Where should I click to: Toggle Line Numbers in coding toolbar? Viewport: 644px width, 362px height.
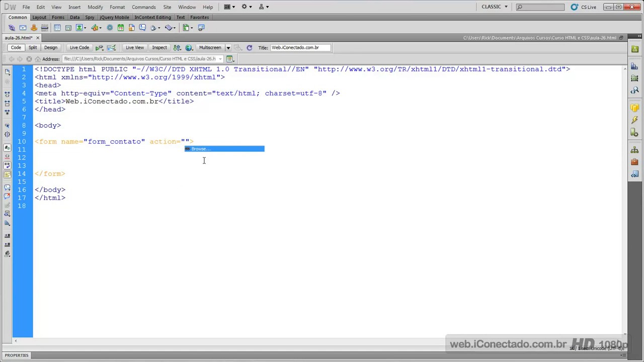(7, 148)
